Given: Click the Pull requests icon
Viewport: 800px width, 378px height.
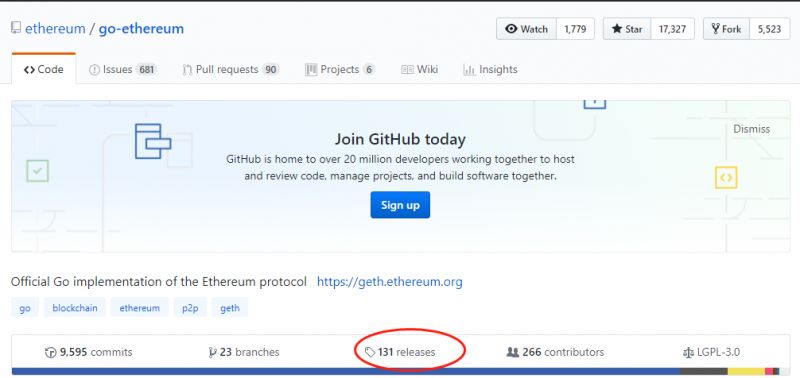Looking at the screenshot, I should [x=187, y=70].
